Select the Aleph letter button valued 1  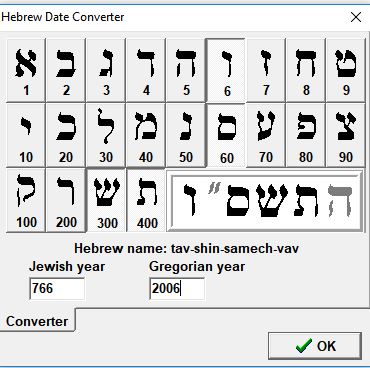click(26, 70)
